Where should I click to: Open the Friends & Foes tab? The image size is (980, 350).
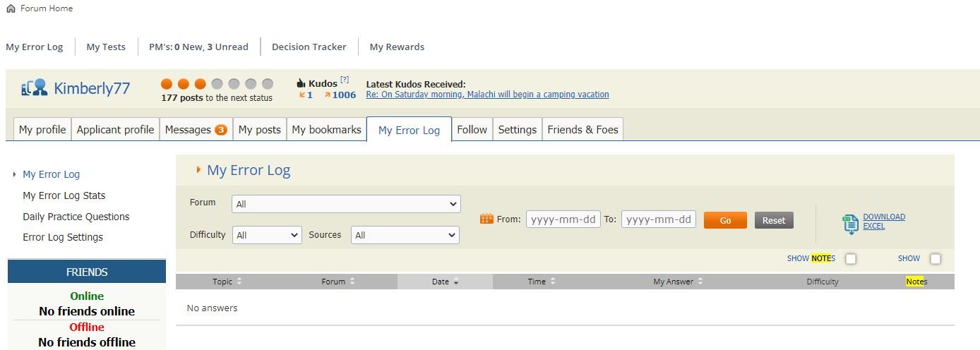[582, 130]
